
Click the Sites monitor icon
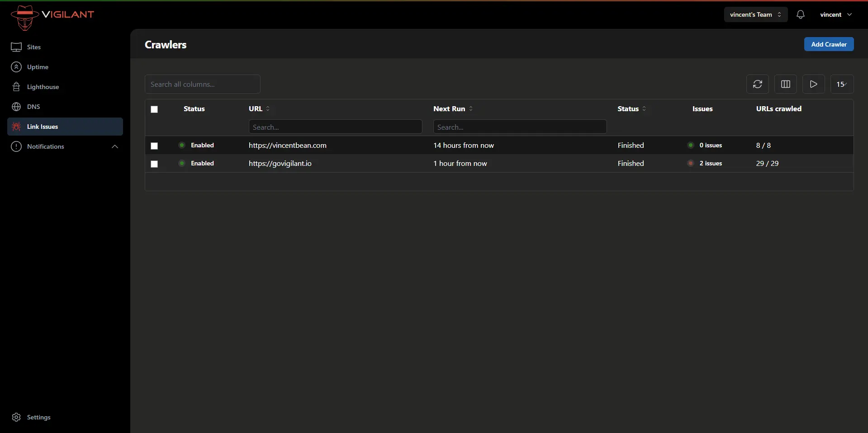[x=16, y=47]
